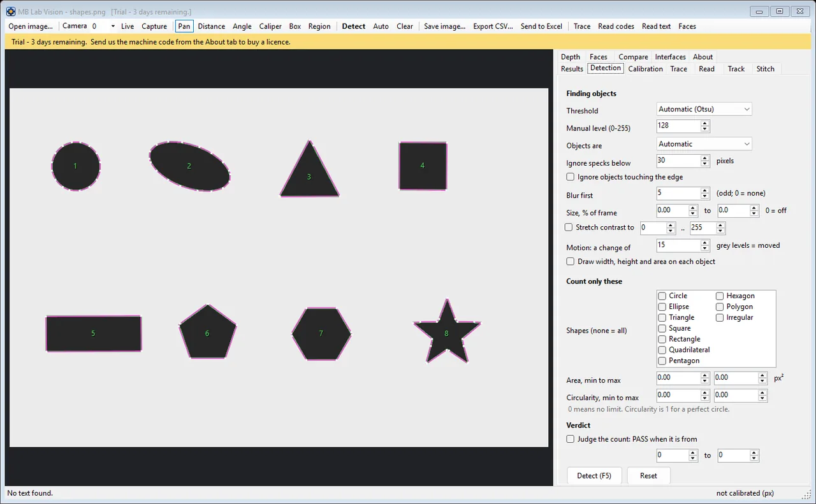Click the Motion grey levels field showing 15

pos(678,245)
